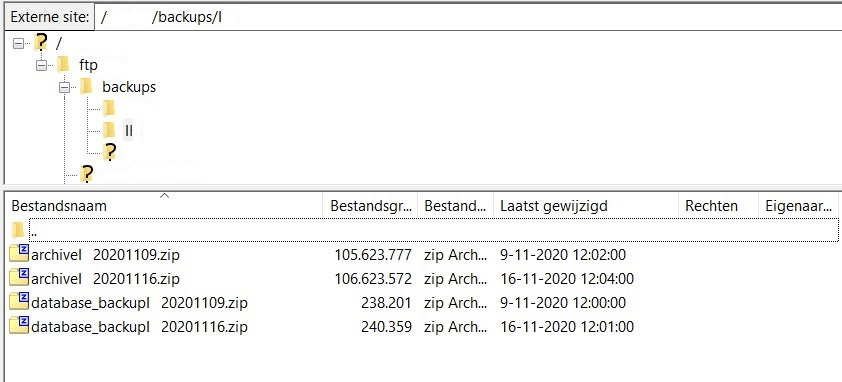Select the database_backup 20201116.zip file row
This screenshot has height=382, width=842.
(422, 326)
